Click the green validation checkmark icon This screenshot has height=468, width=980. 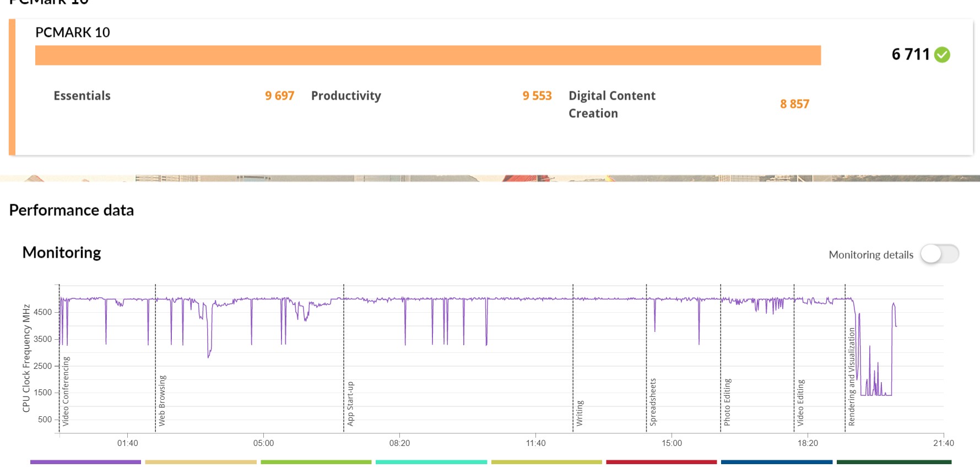(x=942, y=55)
